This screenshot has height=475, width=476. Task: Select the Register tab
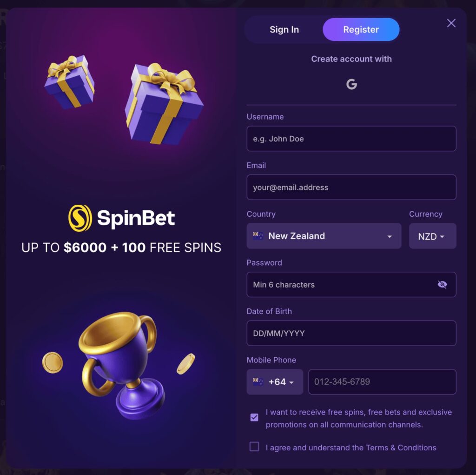point(361,30)
